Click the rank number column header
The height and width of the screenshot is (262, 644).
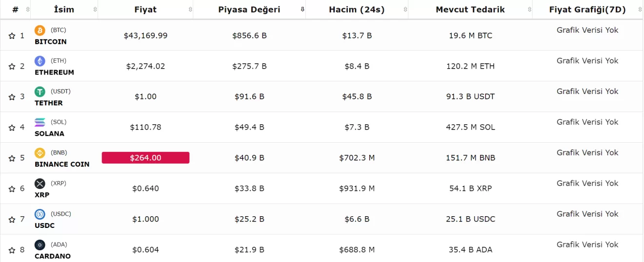click(16, 10)
